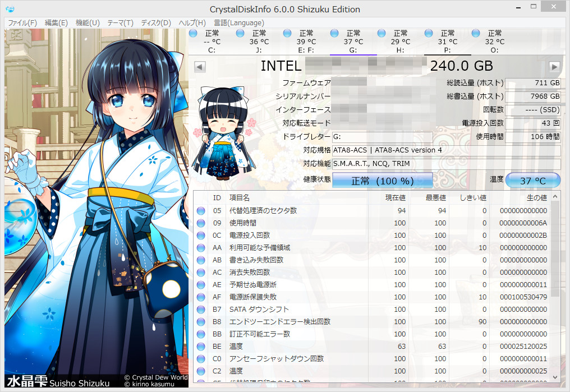Click the CrystalDiskInfo title bar app icon

(x=10, y=9)
